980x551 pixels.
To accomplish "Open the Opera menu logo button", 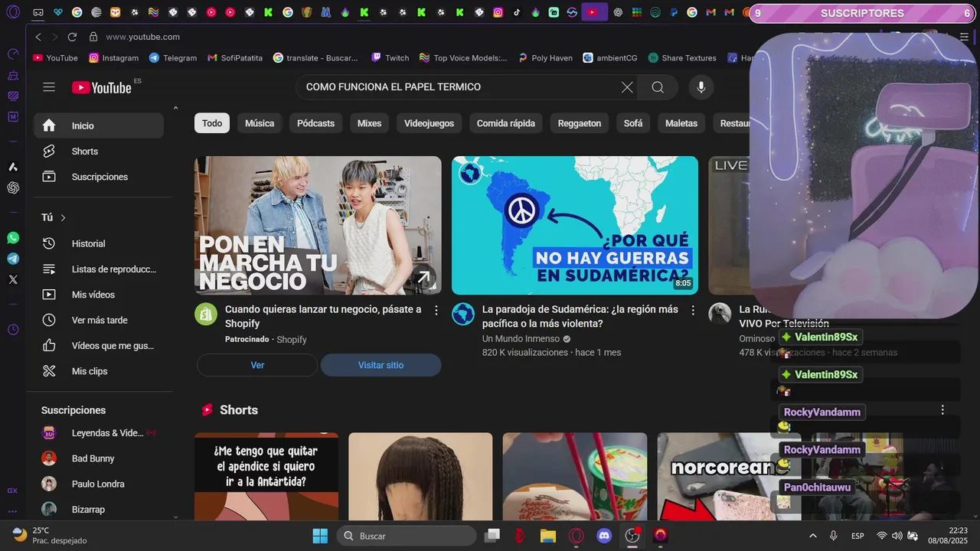I will point(13,12).
